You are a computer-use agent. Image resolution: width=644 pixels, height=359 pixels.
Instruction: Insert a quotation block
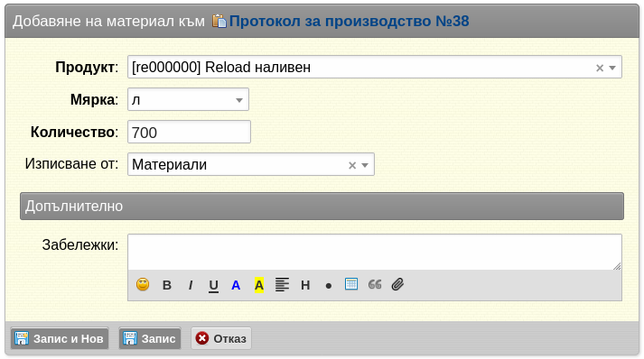click(375, 284)
